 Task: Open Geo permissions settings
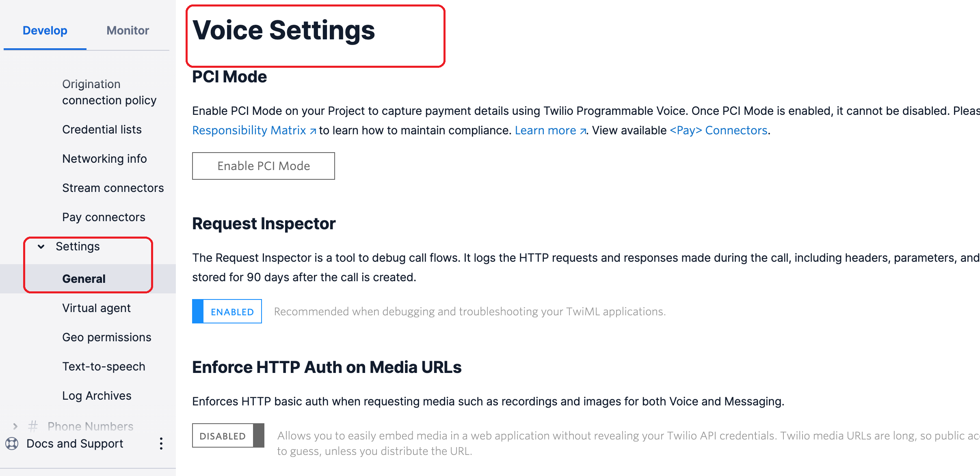pos(107,337)
